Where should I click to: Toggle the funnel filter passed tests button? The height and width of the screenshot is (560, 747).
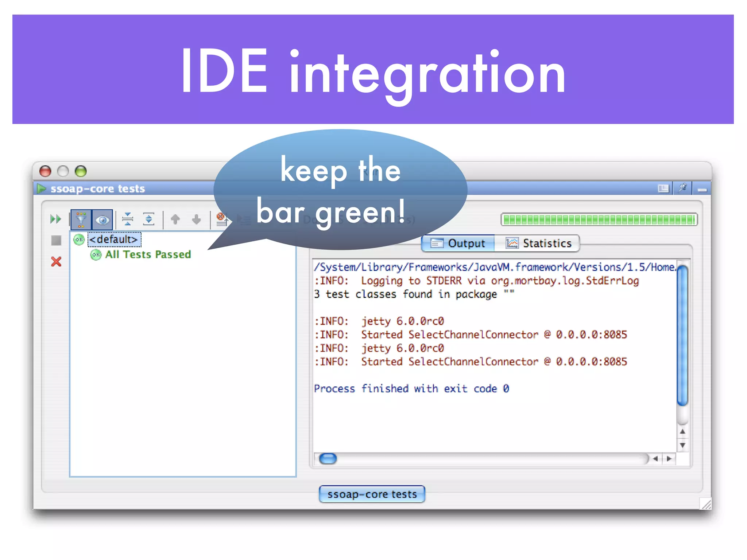(x=81, y=219)
